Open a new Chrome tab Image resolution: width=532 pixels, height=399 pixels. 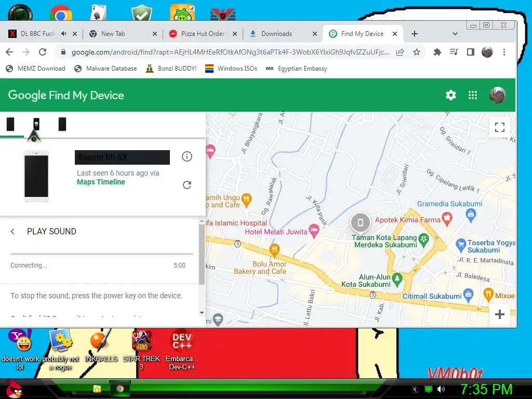[414, 34]
